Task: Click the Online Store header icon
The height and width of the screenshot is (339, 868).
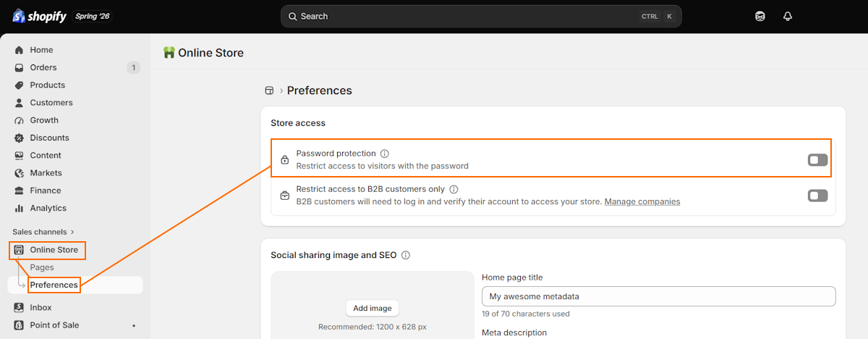Action: coord(169,52)
